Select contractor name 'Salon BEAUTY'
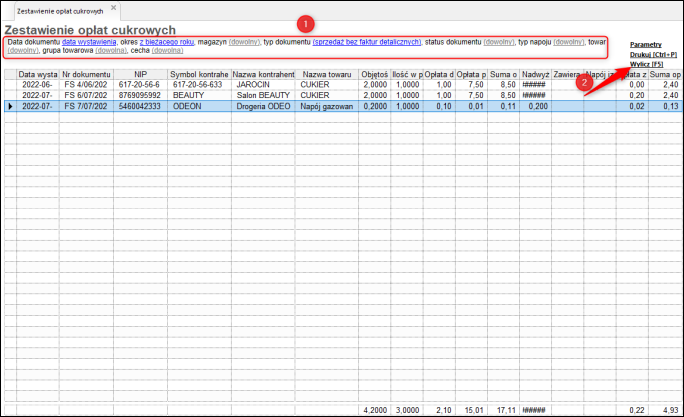The width and height of the screenshot is (684, 417). [263, 95]
